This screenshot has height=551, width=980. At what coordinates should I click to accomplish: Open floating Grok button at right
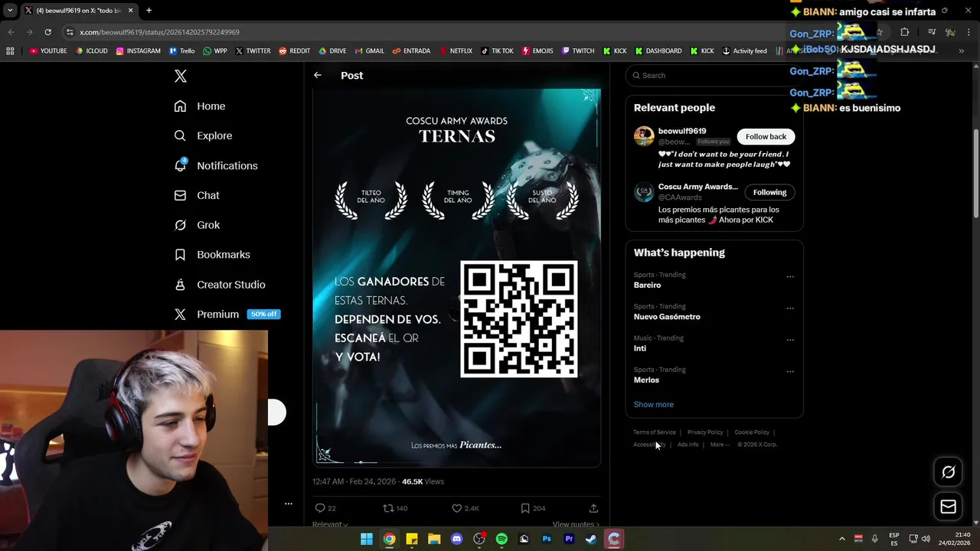coord(948,472)
